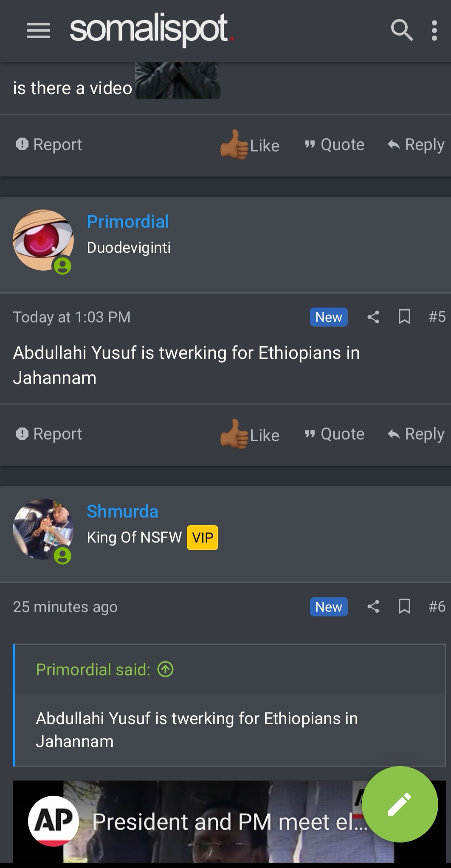Image resolution: width=451 pixels, height=868 pixels.
Task: Like Primordial's post about Abdullahi Yusuf
Action: pyautogui.click(x=250, y=434)
